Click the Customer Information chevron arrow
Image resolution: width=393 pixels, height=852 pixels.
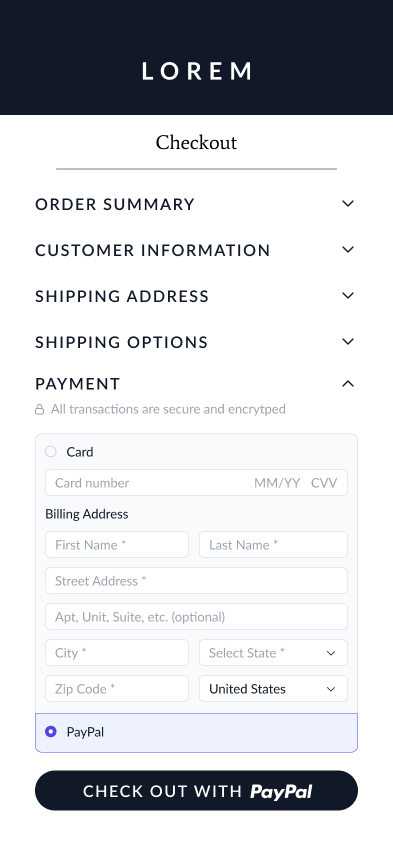pyautogui.click(x=348, y=249)
